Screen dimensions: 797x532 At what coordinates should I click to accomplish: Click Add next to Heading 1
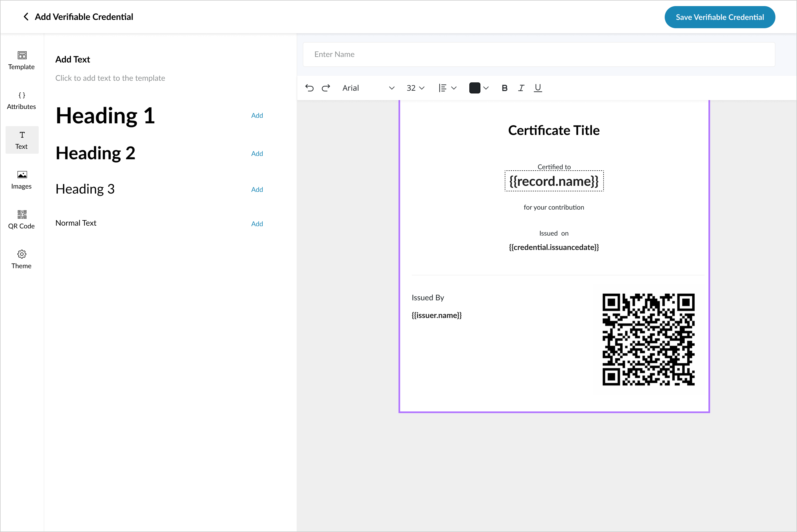point(257,115)
